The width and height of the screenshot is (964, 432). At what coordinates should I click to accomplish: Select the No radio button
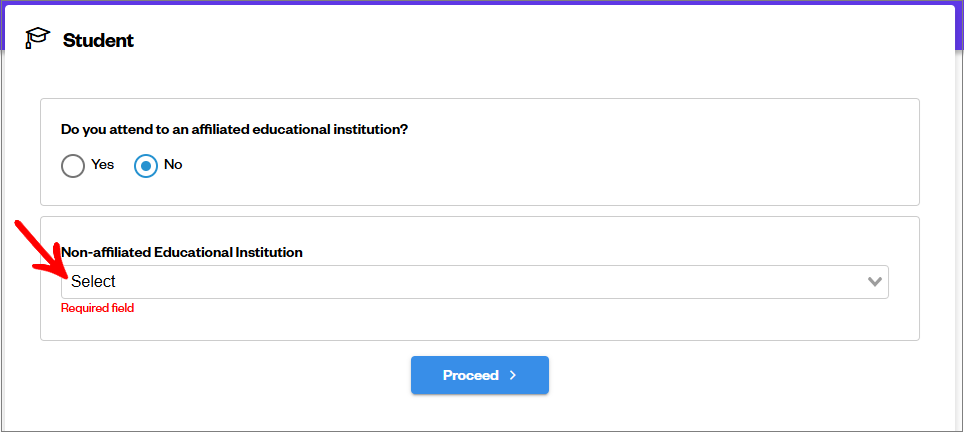coord(146,166)
